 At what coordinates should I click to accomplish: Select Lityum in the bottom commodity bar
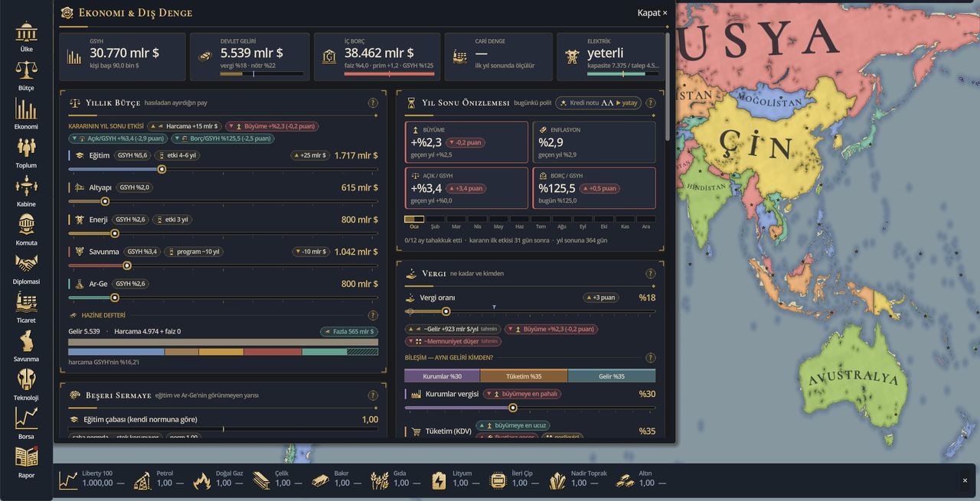click(x=456, y=480)
